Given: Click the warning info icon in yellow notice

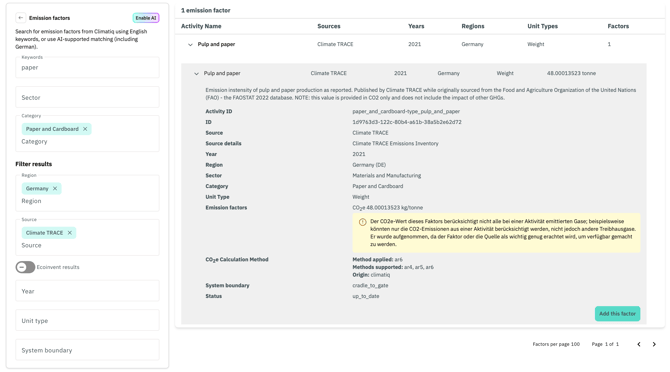Looking at the screenshot, I should pos(362,222).
